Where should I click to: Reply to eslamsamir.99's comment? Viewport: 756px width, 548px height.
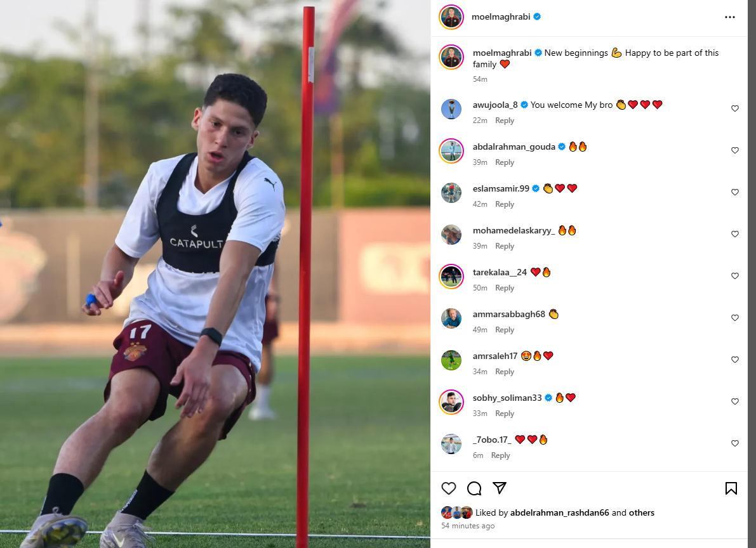point(505,204)
